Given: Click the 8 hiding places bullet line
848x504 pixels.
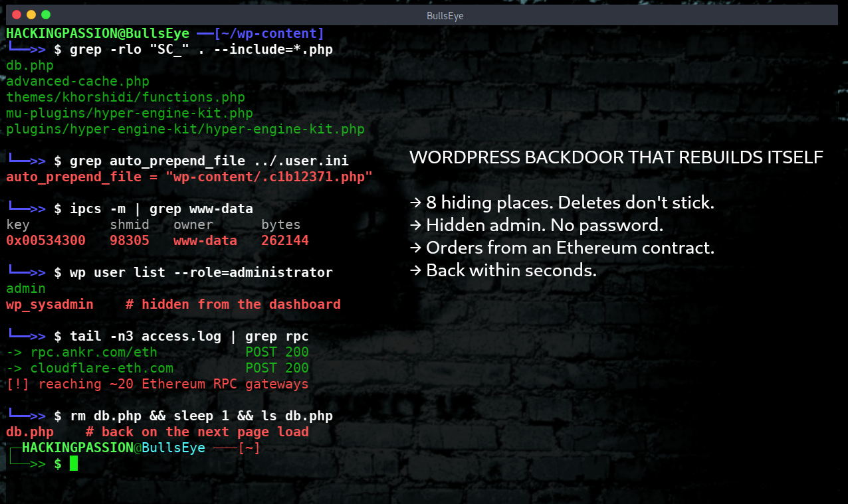Looking at the screenshot, I should pos(562,203).
